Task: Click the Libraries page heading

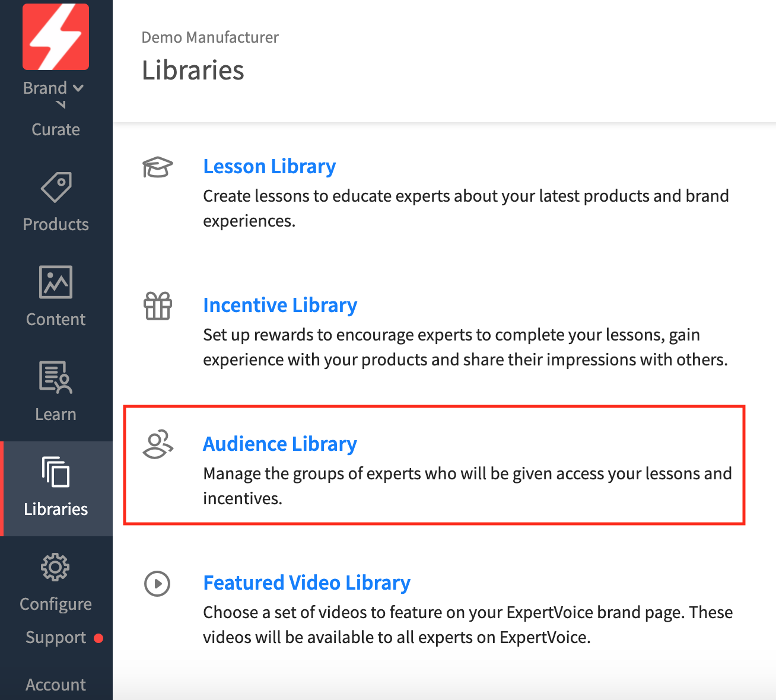Action: pos(193,70)
